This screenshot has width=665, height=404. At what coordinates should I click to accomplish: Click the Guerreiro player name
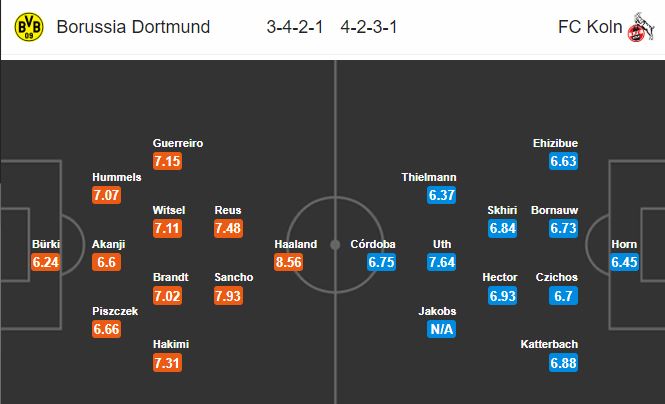click(x=178, y=143)
